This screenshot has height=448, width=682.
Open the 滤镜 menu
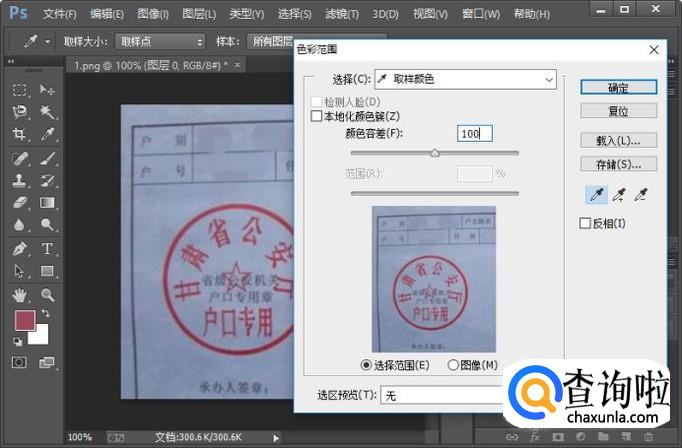[x=342, y=14]
